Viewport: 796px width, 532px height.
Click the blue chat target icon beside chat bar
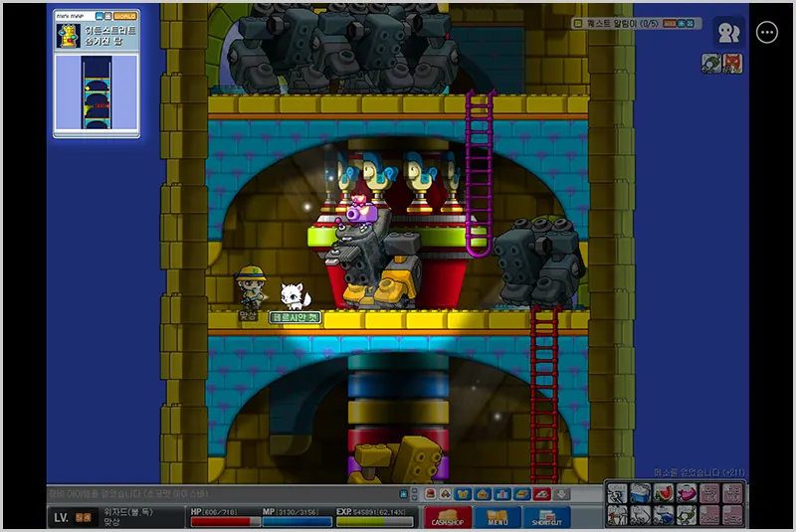(x=404, y=494)
